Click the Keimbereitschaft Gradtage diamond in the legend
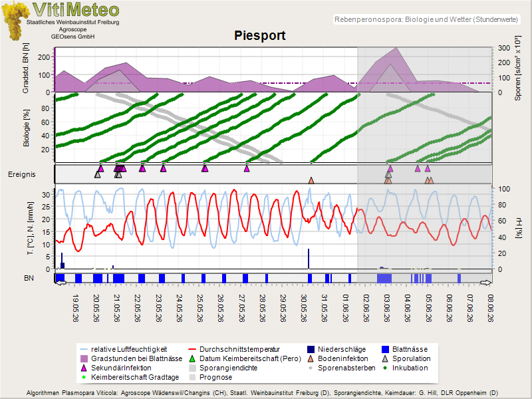The width and height of the screenshot is (532, 399). [x=84, y=377]
